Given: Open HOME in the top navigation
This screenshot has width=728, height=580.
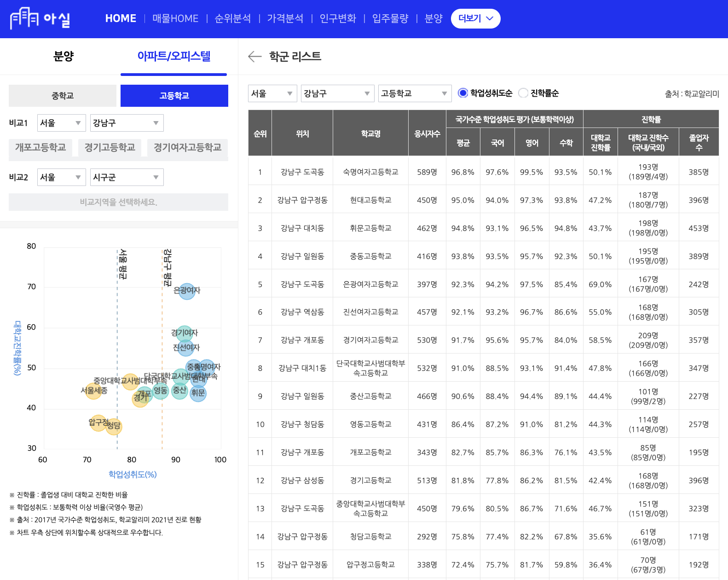Looking at the screenshot, I should click(x=121, y=18).
